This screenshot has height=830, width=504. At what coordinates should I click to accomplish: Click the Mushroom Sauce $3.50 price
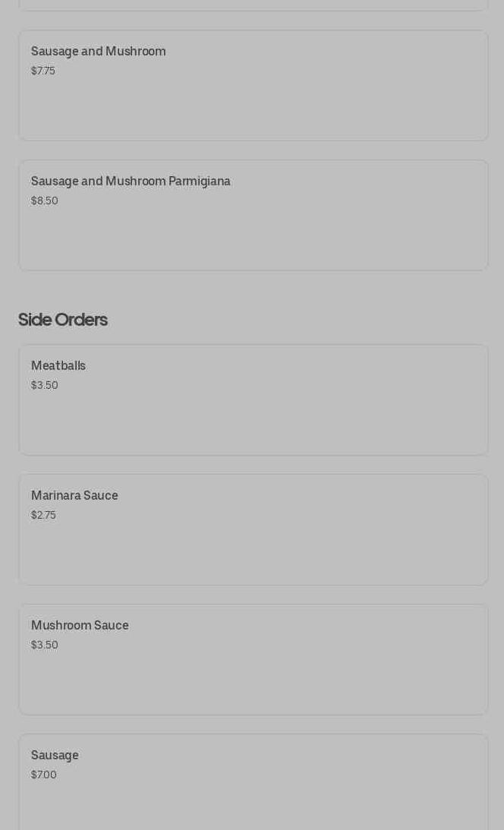point(45,645)
